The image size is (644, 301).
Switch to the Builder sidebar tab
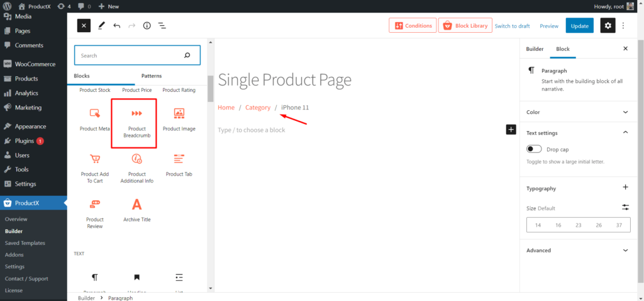(x=535, y=48)
